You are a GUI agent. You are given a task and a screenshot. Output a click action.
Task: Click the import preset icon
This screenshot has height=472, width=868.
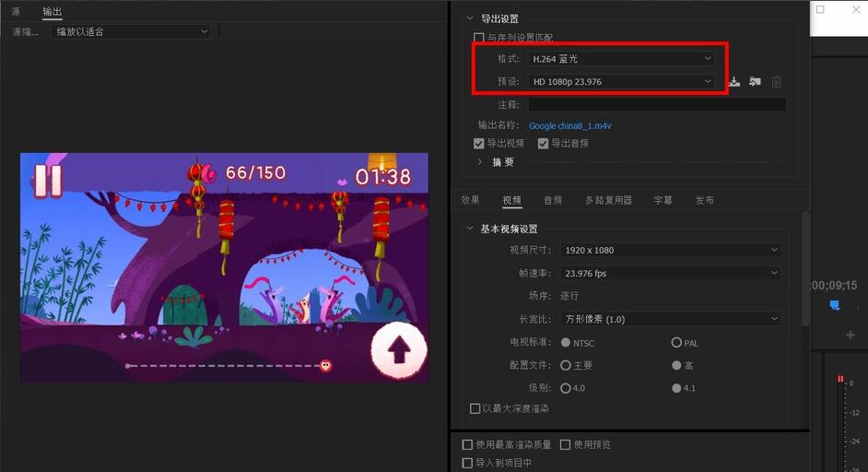click(755, 82)
